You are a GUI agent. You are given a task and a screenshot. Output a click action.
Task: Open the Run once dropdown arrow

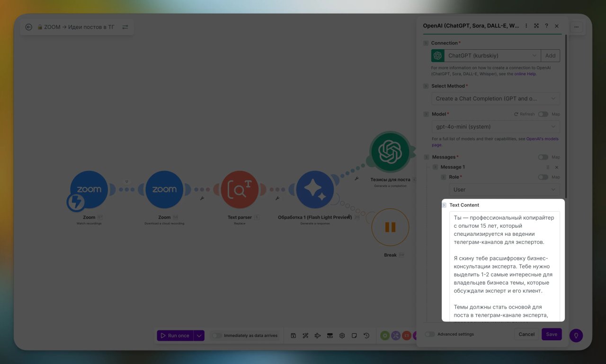(x=199, y=336)
